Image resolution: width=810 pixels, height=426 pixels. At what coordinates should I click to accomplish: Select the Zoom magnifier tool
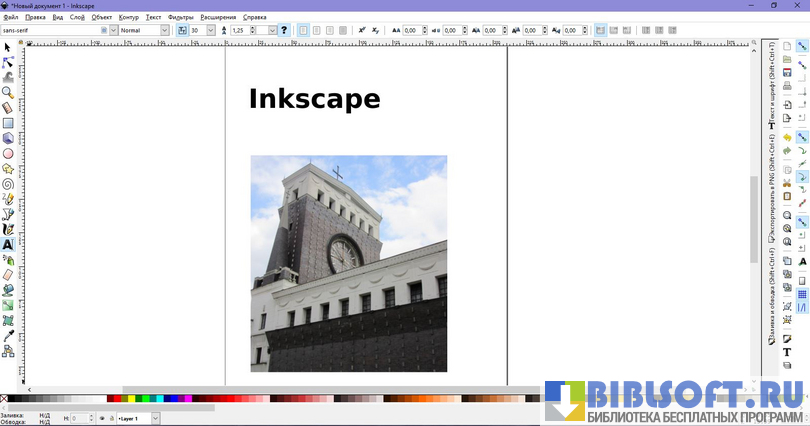coord(8,92)
